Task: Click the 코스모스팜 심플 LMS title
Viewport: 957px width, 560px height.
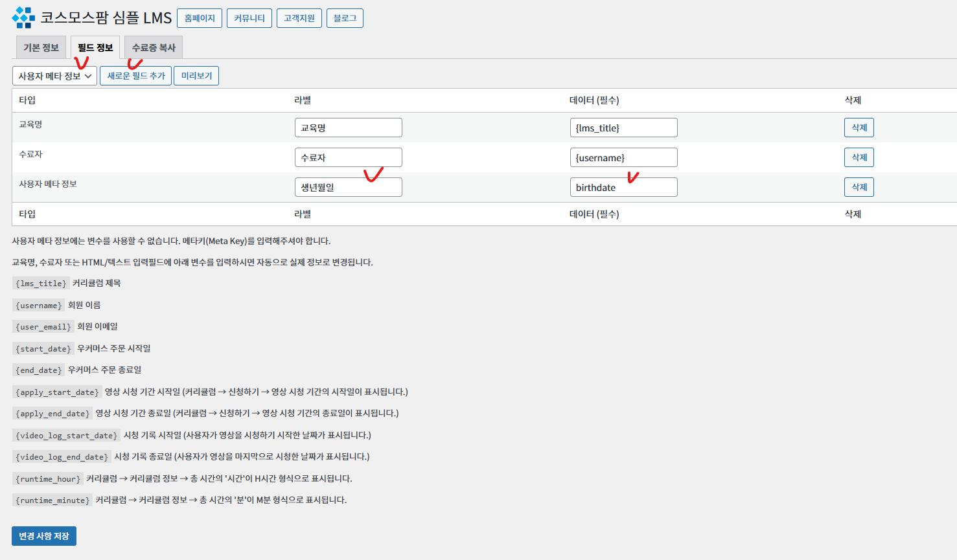Action: click(x=106, y=17)
